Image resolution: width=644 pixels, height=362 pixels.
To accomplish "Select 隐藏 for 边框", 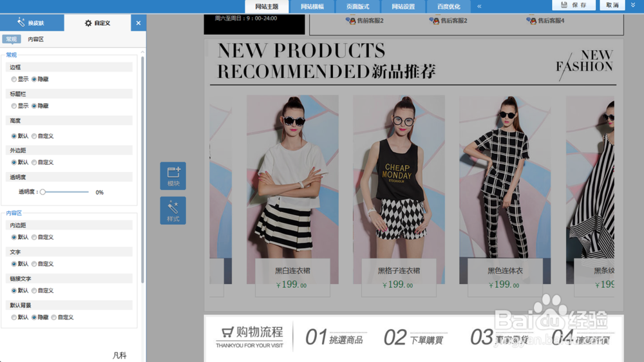I will coord(34,79).
